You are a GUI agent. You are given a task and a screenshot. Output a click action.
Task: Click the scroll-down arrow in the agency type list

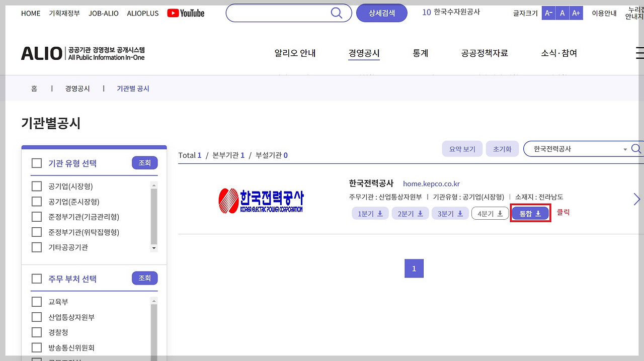[154, 247]
